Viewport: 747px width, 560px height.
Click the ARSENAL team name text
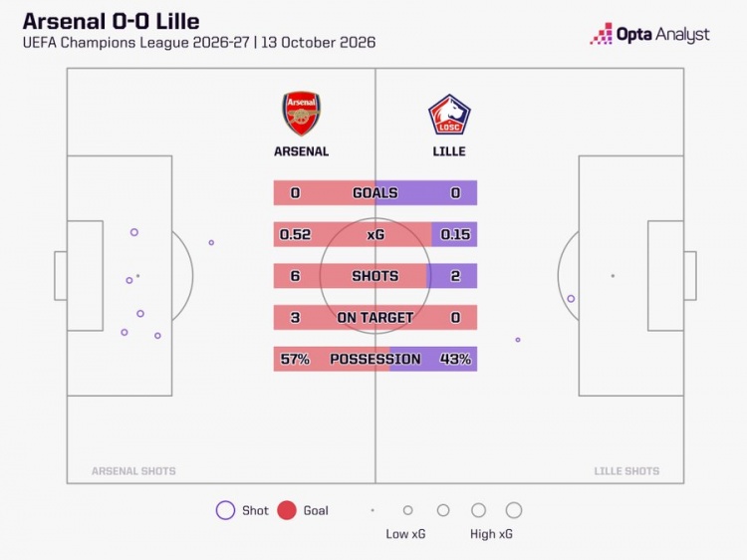(x=301, y=151)
